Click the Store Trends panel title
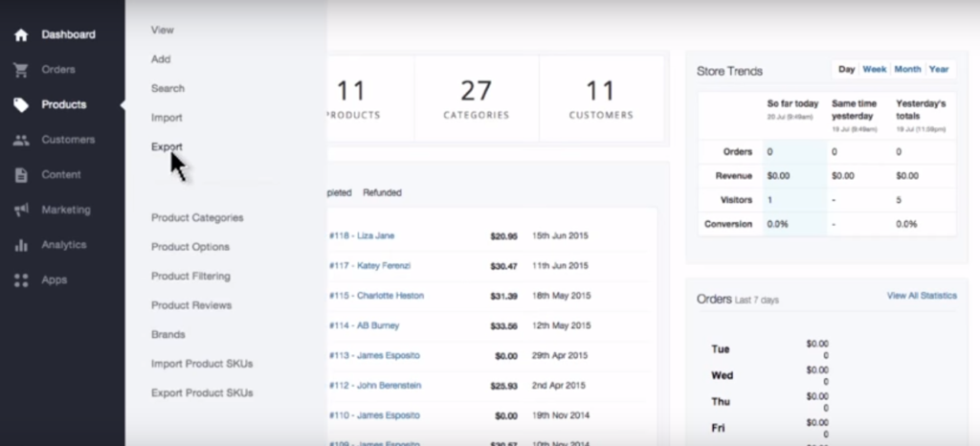 (729, 71)
